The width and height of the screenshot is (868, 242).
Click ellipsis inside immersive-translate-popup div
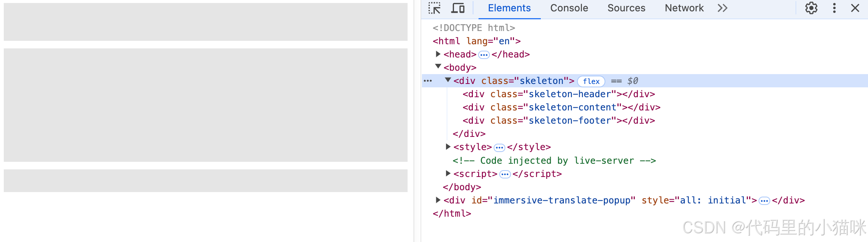[x=764, y=201]
